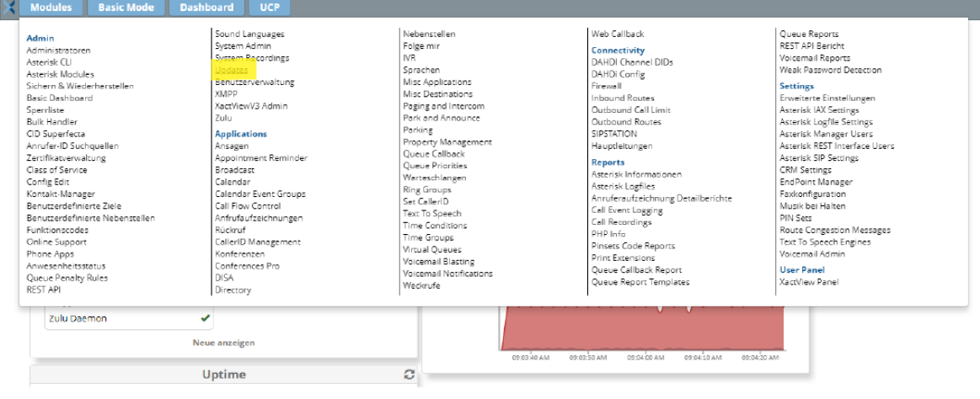Open the XactView Panel link
The image size is (980, 399).
(x=809, y=282)
